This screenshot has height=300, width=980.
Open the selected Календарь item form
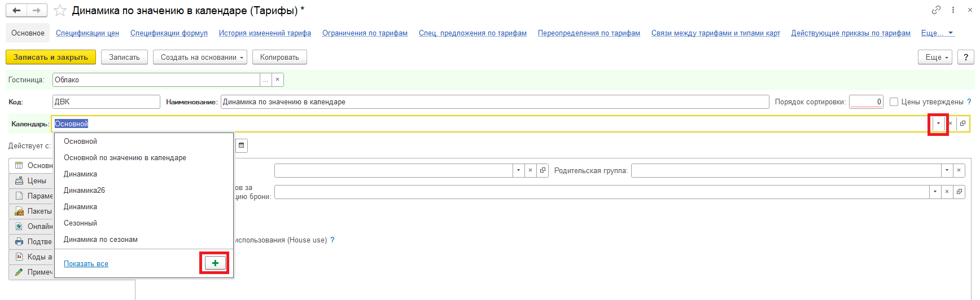tap(963, 123)
